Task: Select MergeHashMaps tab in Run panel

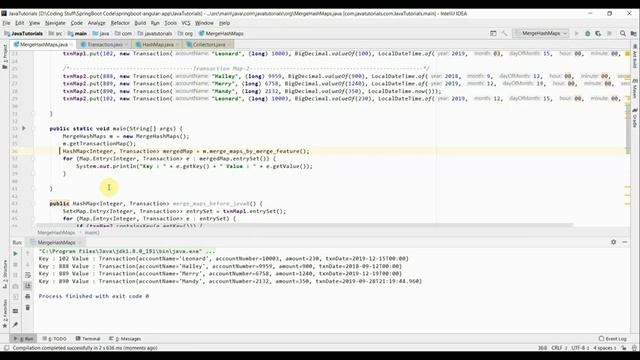Action: (x=56, y=242)
